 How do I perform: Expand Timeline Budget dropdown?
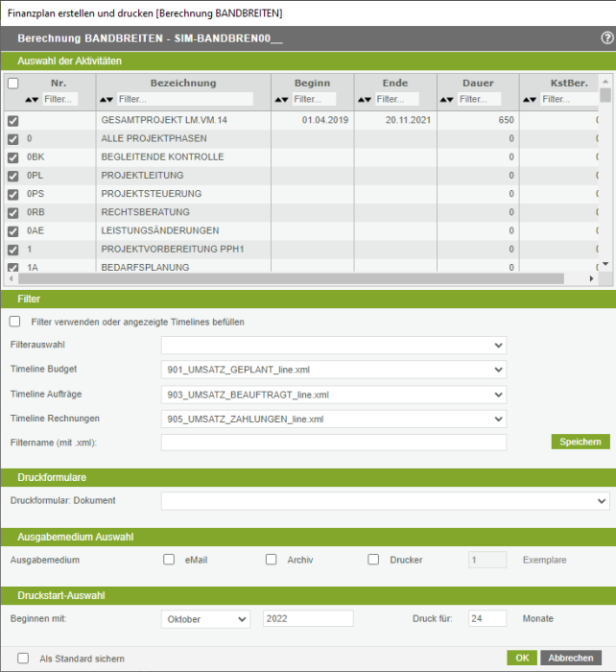coord(333,370)
